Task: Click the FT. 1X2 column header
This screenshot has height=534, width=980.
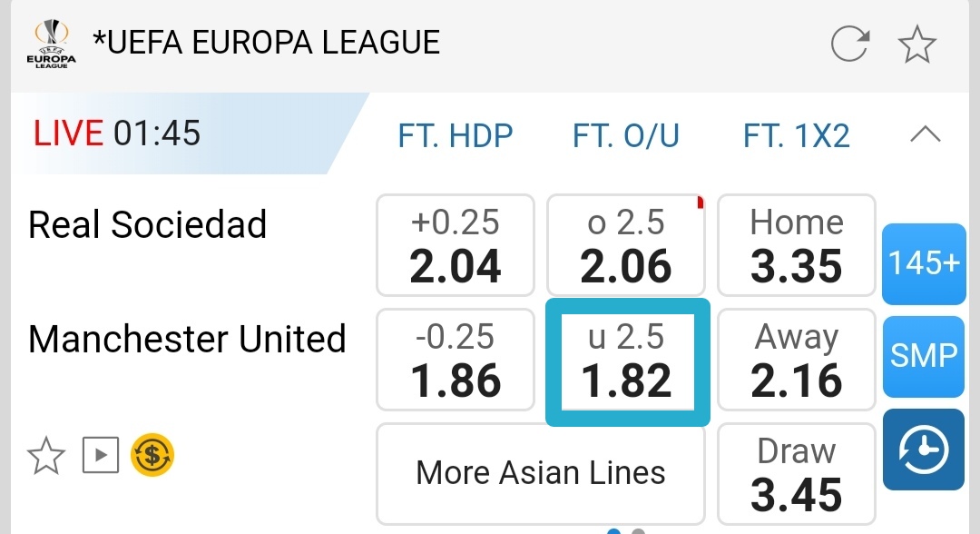Action: pos(796,136)
